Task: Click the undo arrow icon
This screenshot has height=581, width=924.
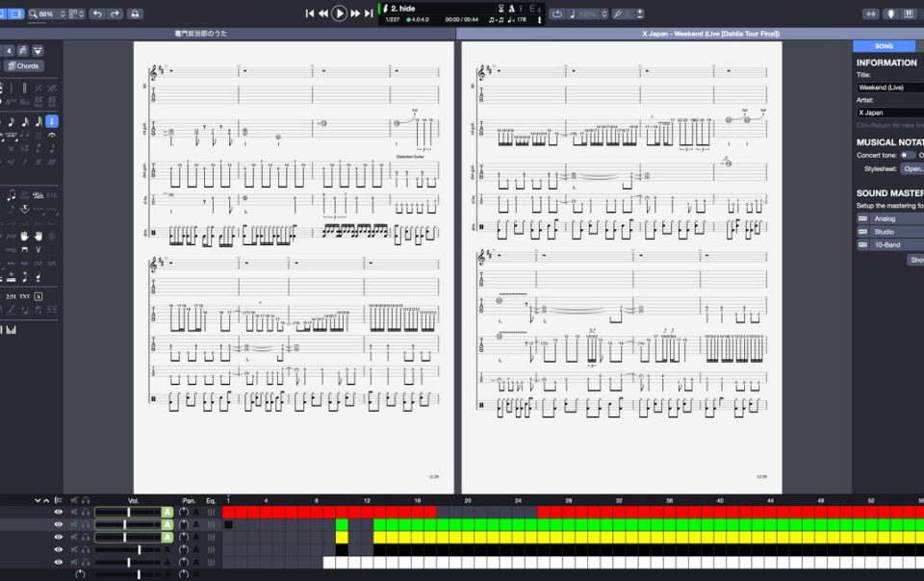Action: [96, 13]
